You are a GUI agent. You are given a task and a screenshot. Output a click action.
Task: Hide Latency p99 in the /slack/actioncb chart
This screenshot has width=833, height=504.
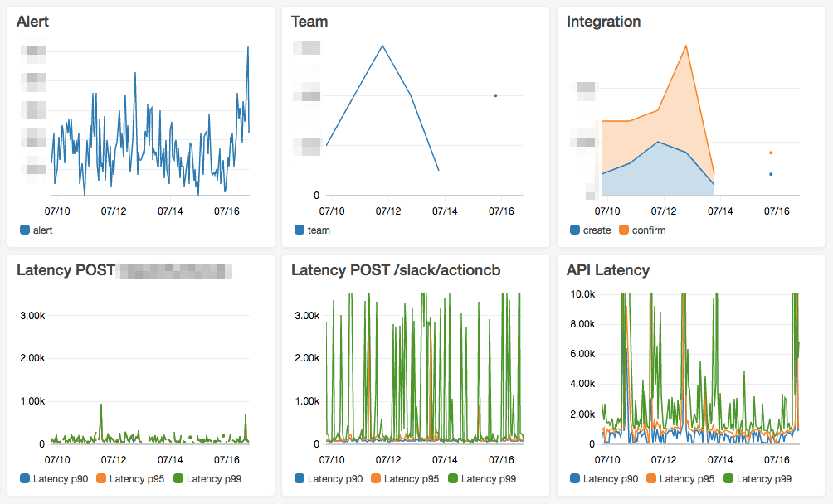click(489, 478)
